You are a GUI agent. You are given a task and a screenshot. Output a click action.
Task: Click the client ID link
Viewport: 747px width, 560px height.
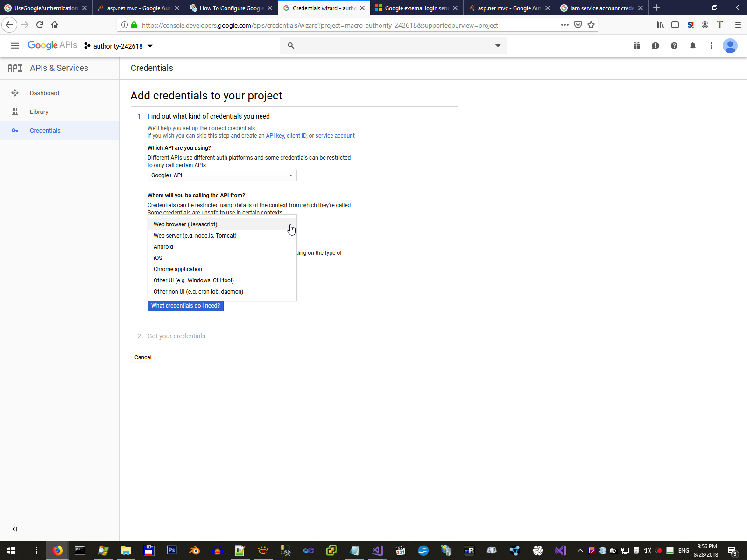coord(296,136)
